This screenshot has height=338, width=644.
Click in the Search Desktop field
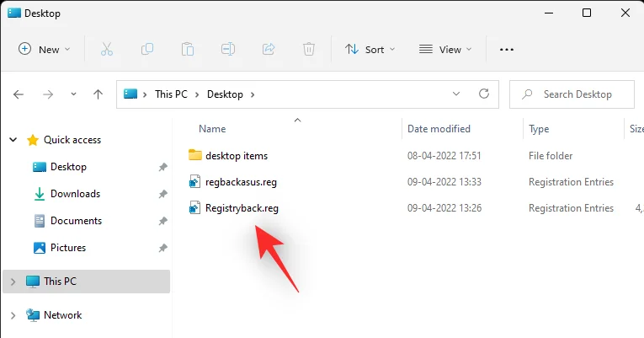572,94
